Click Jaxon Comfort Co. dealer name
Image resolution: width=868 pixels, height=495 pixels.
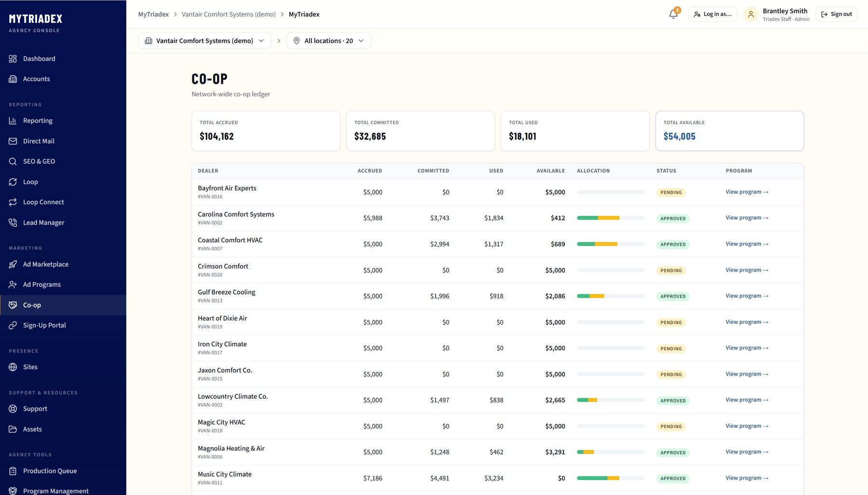pyautogui.click(x=225, y=370)
